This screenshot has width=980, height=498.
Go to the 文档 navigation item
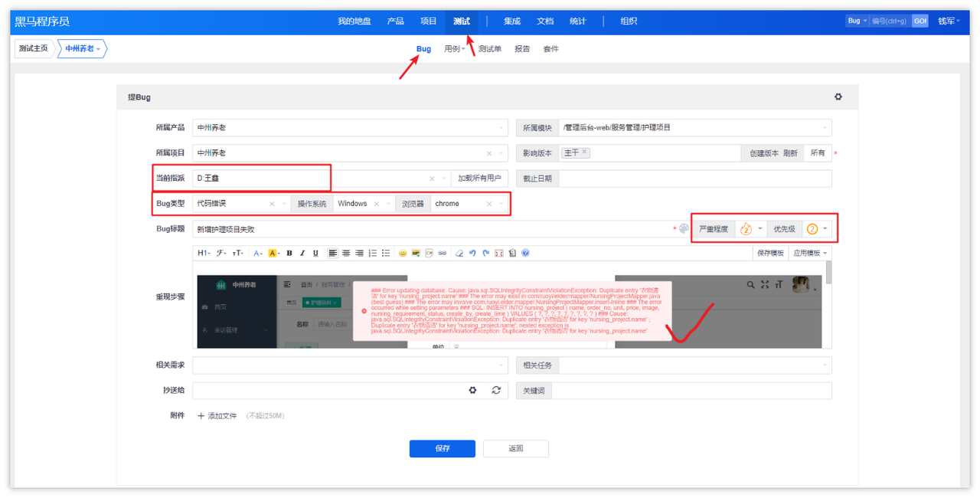545,21
